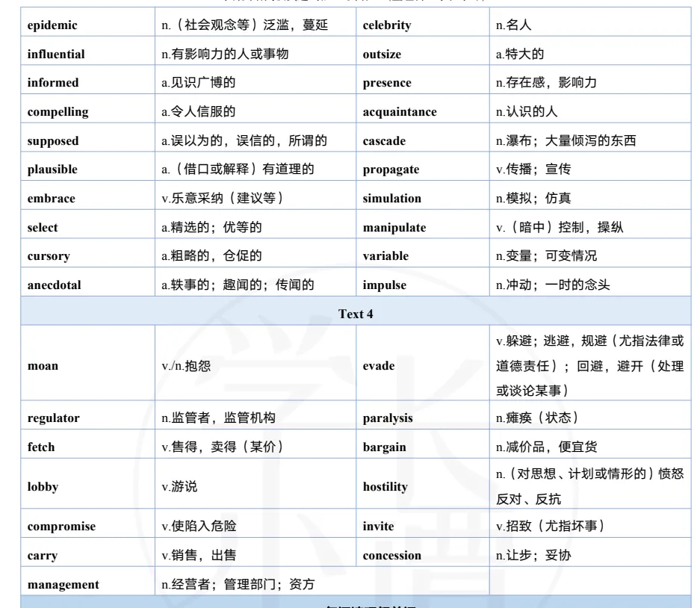The width and height of the screenshot is (700, 608).
Task: Select the word 'compromise'
Action: [61, 527]
